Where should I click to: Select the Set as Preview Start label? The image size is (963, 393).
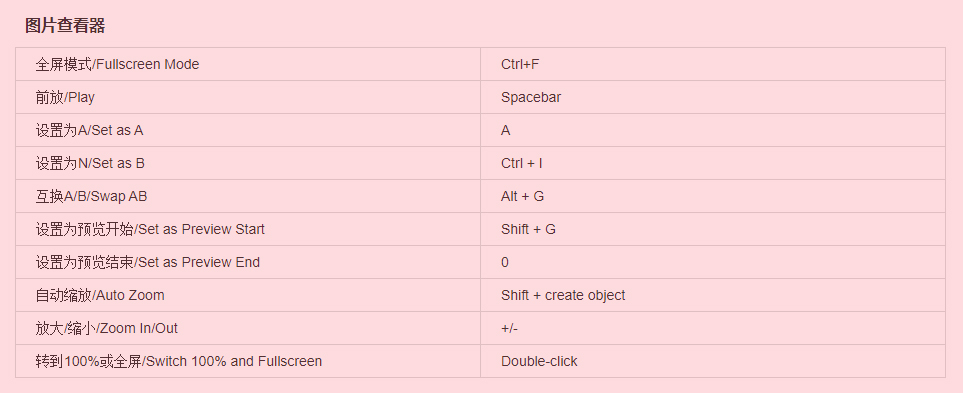point(150,229)
